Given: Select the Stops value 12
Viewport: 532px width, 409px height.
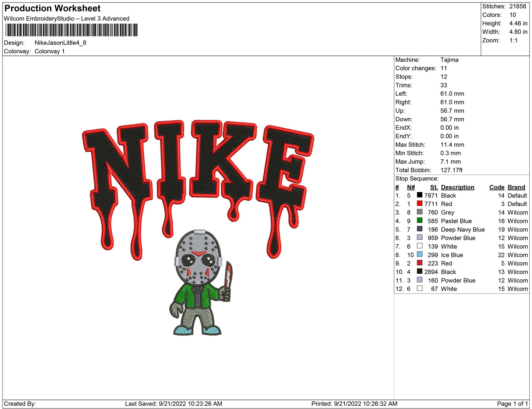Looking at the screenshot, I should [x=444, y=77].
